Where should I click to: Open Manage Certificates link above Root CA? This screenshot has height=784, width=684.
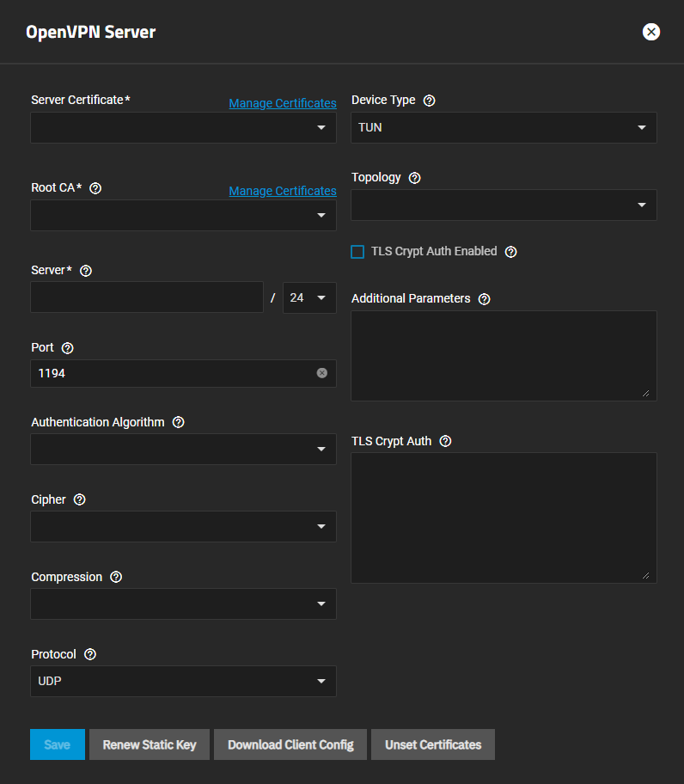point(283,191)
